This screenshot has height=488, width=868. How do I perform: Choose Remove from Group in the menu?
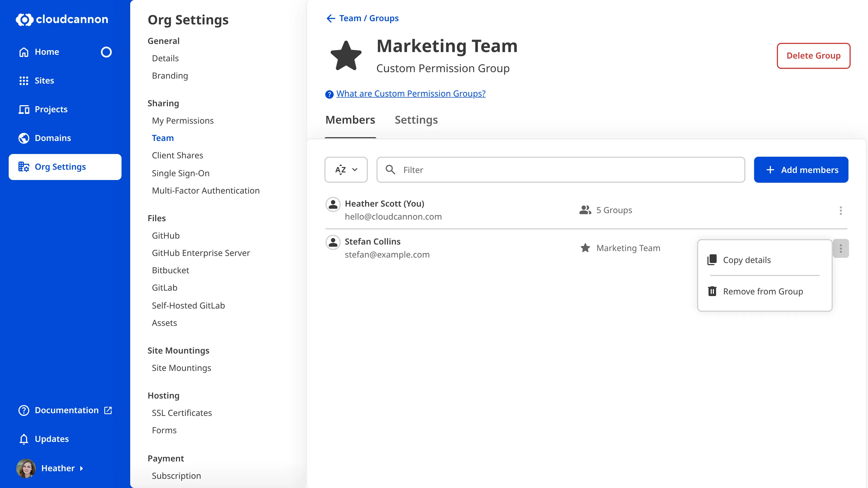(765, 291)
